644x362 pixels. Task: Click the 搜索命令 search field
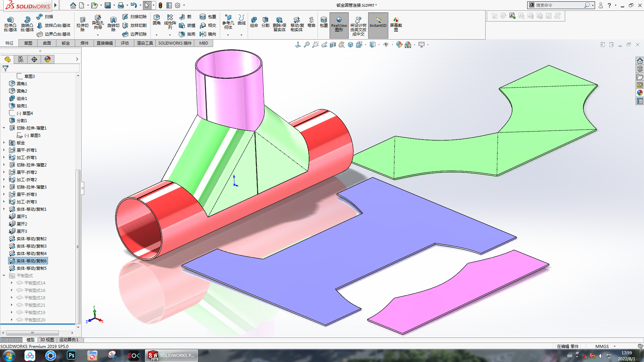(x=558, y=5)
